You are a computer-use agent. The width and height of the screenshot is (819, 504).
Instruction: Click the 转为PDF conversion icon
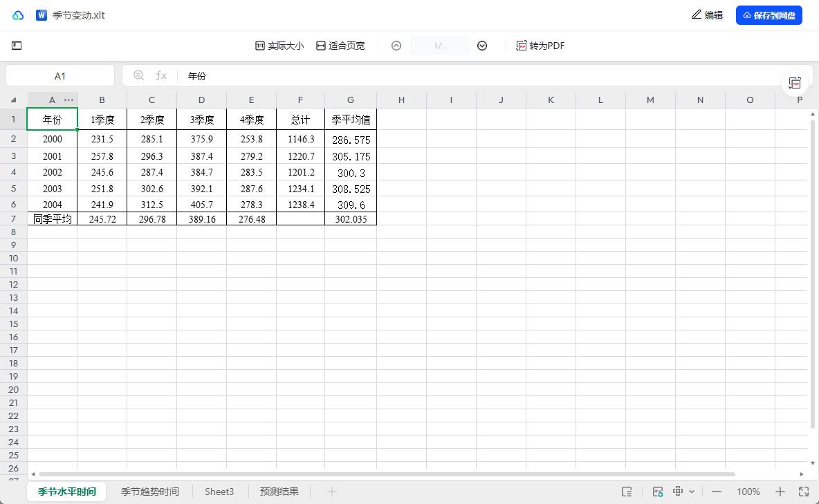[x=521, y=46]
